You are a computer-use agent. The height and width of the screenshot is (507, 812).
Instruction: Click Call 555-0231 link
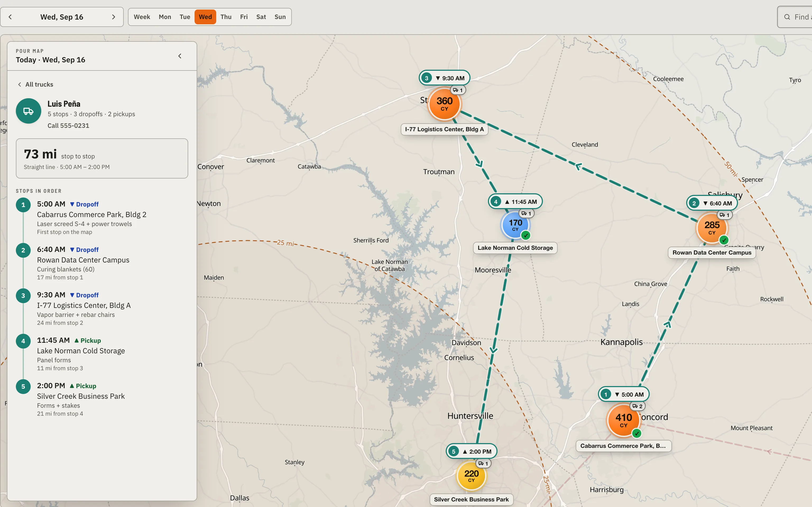[x=68, y=126]
